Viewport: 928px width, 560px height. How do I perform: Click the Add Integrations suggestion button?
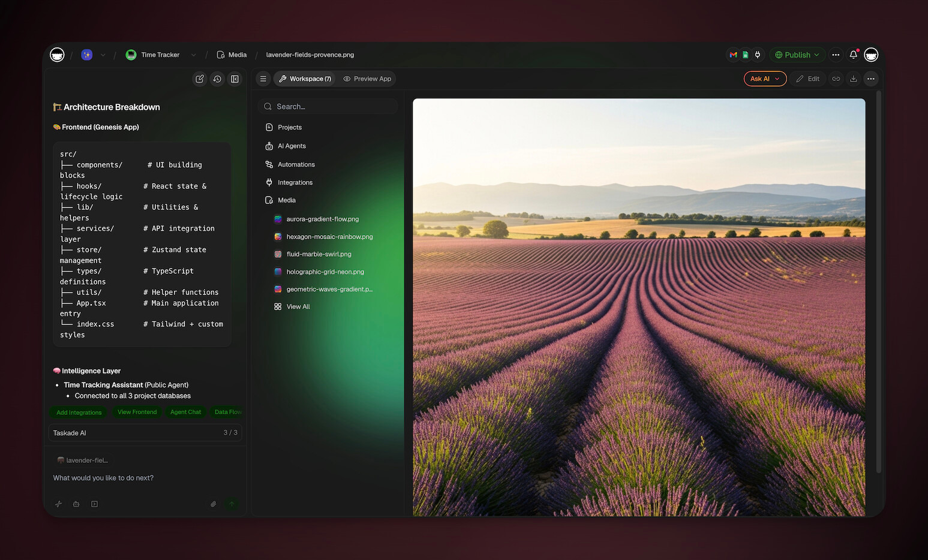(79, 413)
